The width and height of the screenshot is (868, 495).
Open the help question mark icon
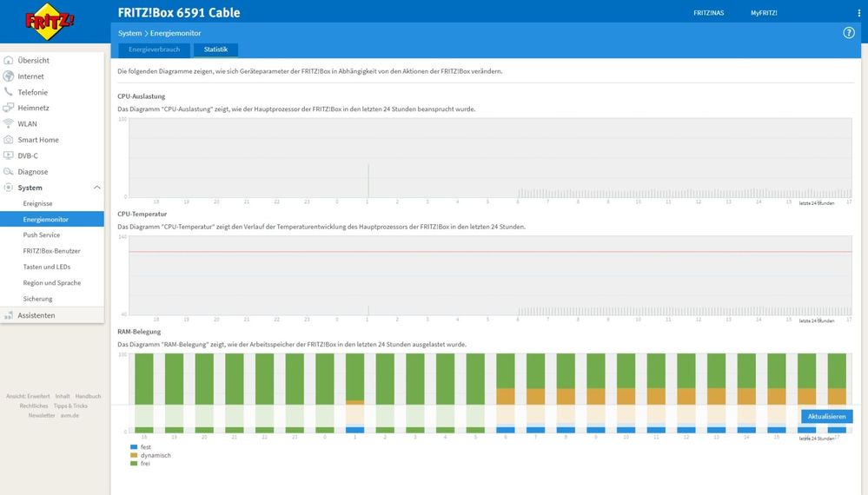click(849, 33)
